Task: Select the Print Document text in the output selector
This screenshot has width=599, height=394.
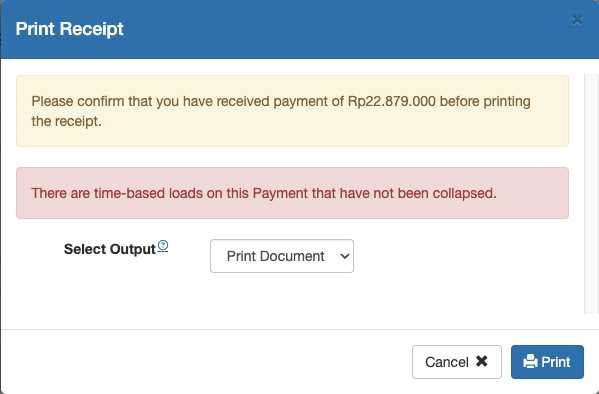Action: 275,256
